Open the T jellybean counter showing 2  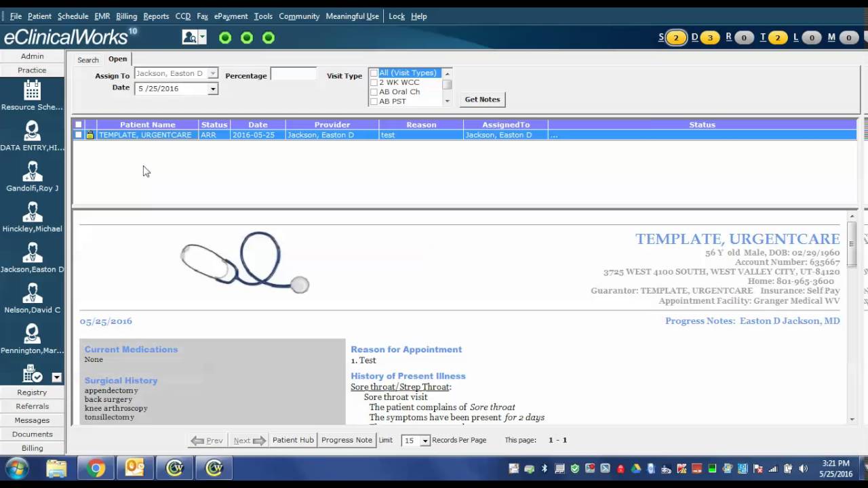778,38
